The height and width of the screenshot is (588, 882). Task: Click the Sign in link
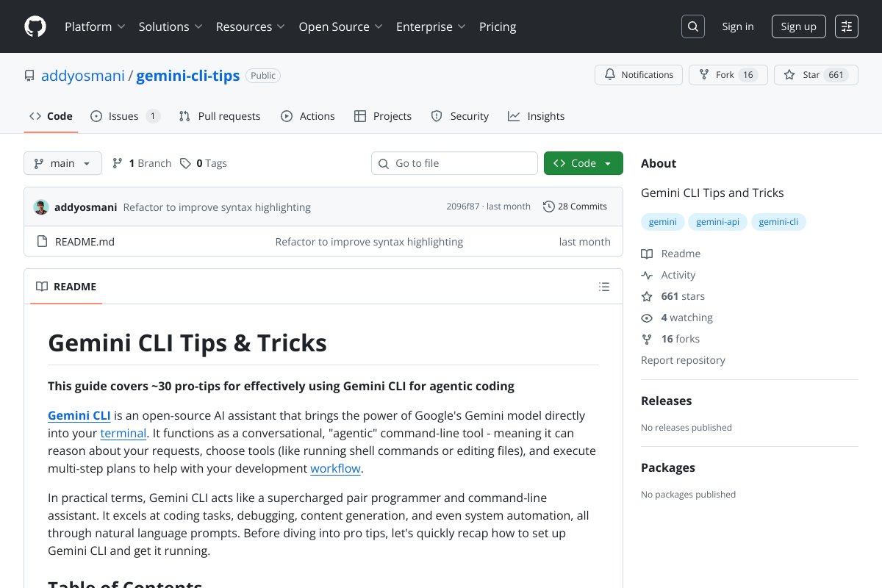737,26
